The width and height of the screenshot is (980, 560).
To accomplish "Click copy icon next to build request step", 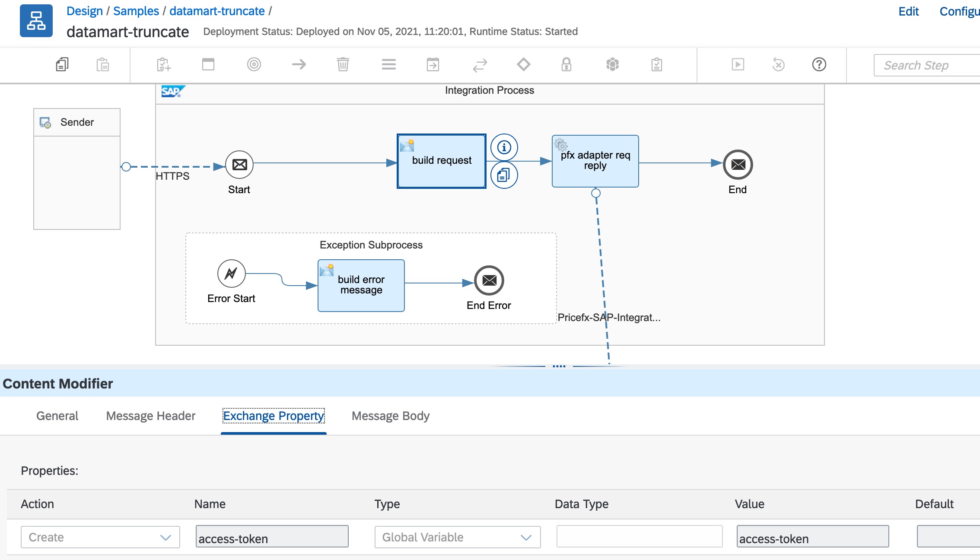I will tap(504, 175).
